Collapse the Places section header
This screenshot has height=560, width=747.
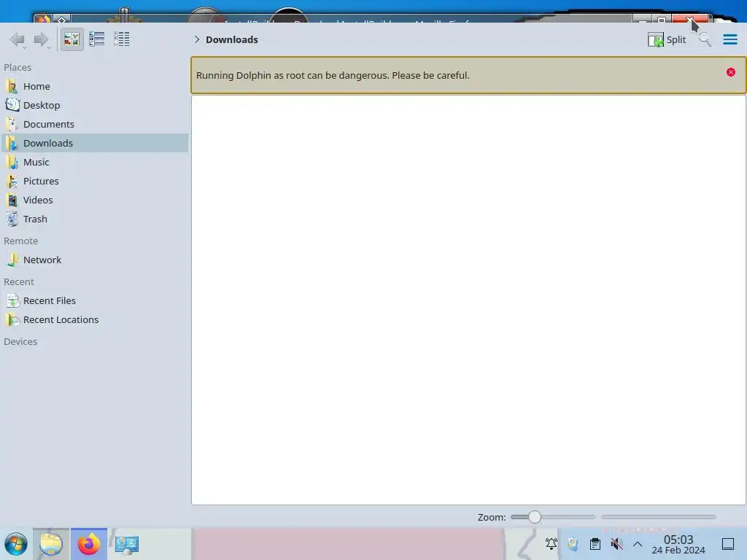(x=18, y=68)
